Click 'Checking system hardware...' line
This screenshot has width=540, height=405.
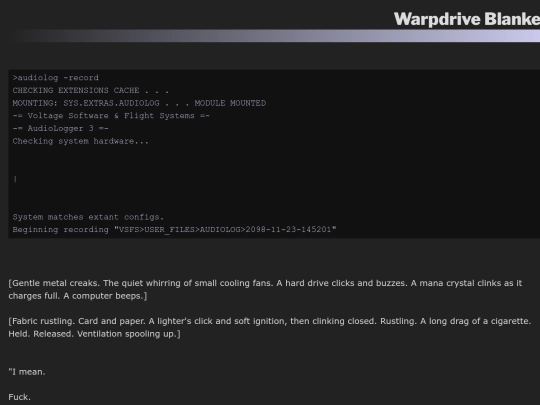[81, 141]
